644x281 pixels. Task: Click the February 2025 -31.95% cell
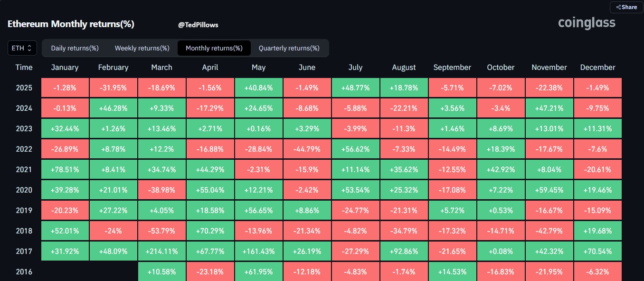113,88
